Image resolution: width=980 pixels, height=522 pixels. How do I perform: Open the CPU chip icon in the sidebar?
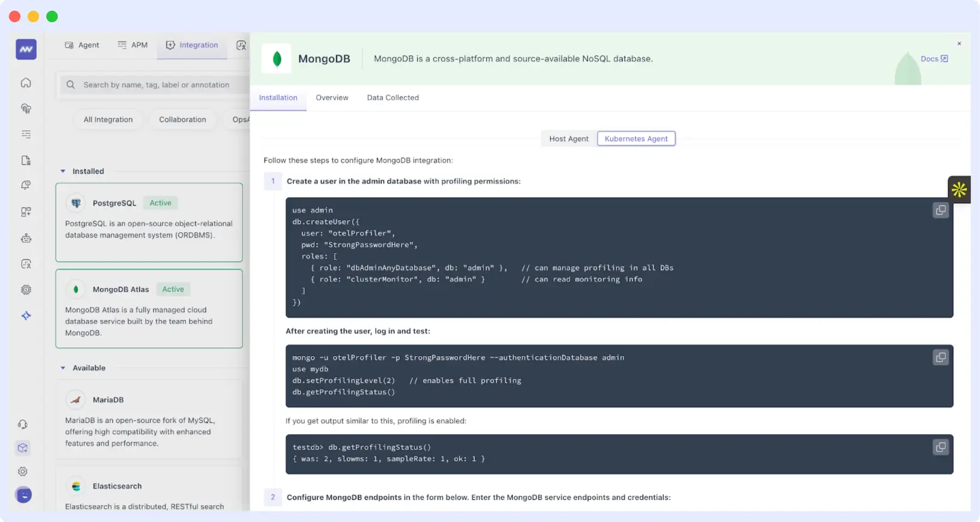tap(26, 289)
